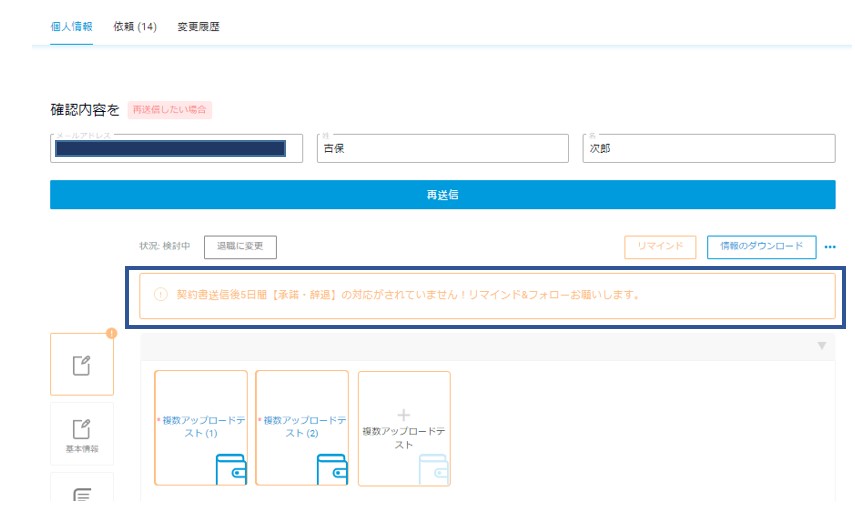855x531 pixels.
Task: Click 情報のダウンロード button
Action: (x=762, y=247)
